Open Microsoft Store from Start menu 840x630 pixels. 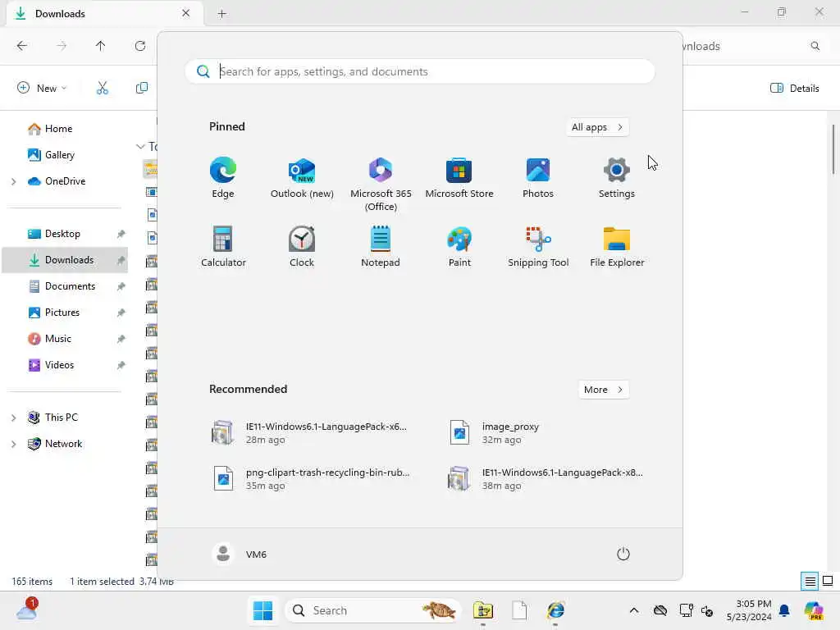pos(459,178)
